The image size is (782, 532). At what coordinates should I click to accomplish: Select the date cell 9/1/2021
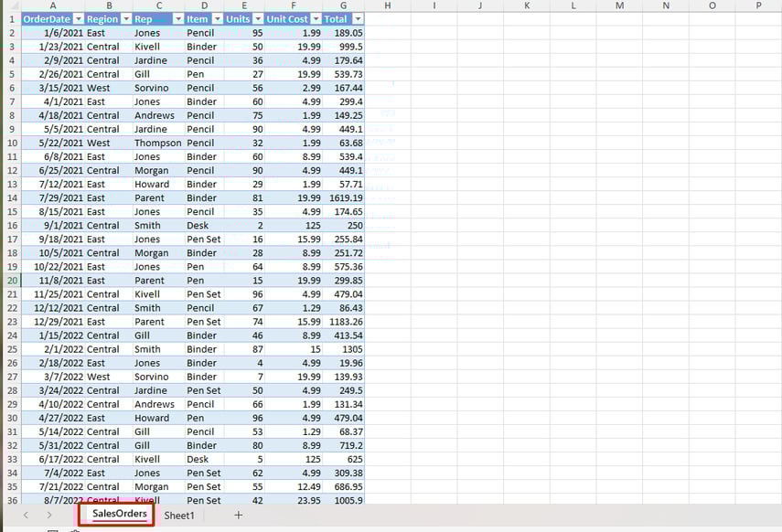pyautogui.click(x=53, y=226)
